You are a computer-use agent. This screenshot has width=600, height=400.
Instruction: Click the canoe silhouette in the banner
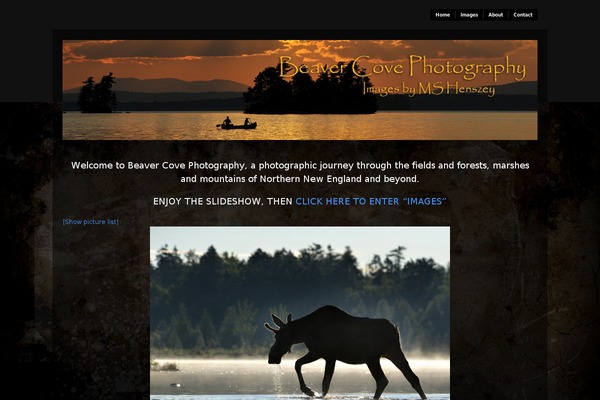237,124
